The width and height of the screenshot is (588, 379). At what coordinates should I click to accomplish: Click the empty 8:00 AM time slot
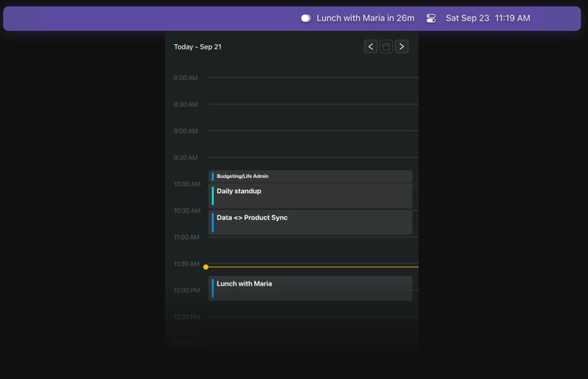[x=312, y=91]
